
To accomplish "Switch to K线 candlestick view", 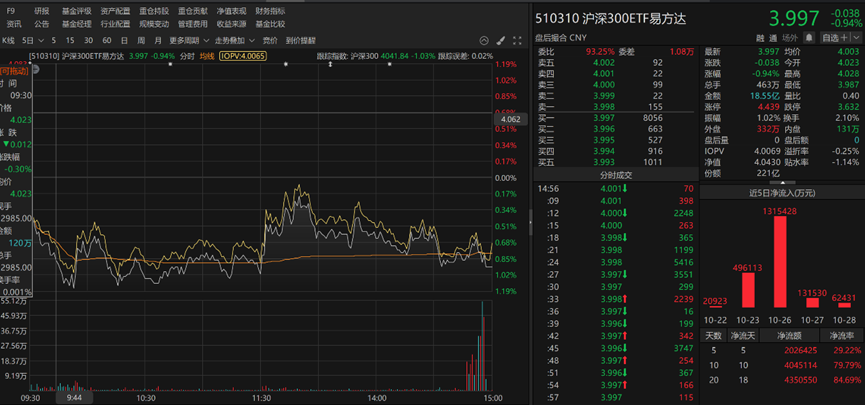I will coord(8,40).
